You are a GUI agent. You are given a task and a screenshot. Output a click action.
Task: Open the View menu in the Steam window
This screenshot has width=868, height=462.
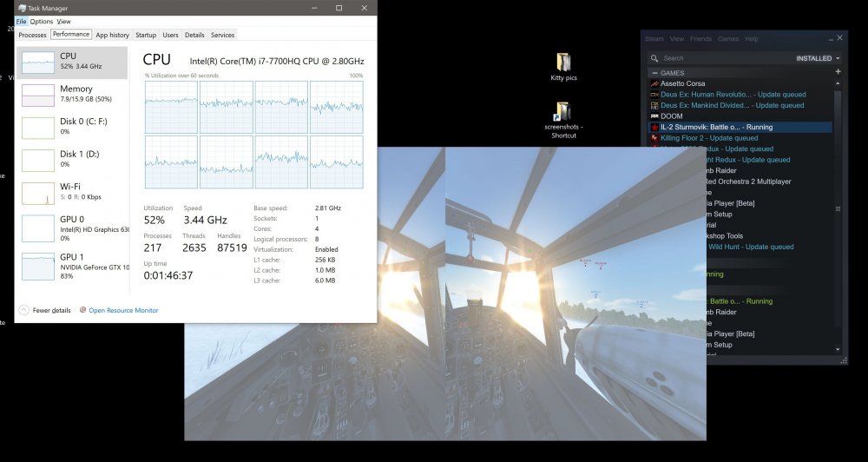pyautogui.click(x=677, y=39)
